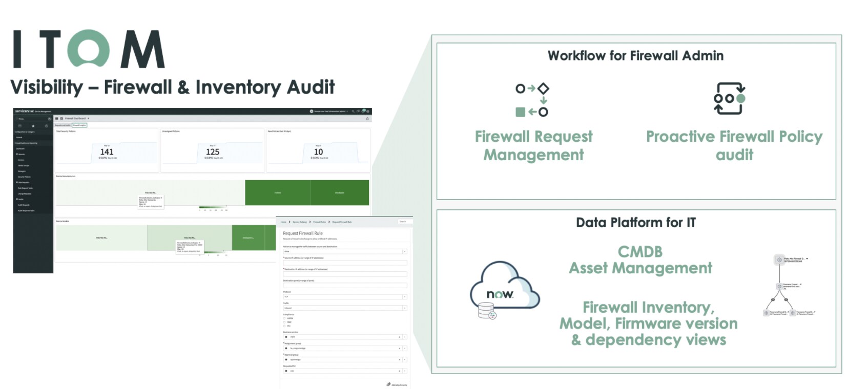Viewport: 868px width, 389px height.
Task: Click the Firewall Request Management workflow icon
Action: [x=532, y=100]
